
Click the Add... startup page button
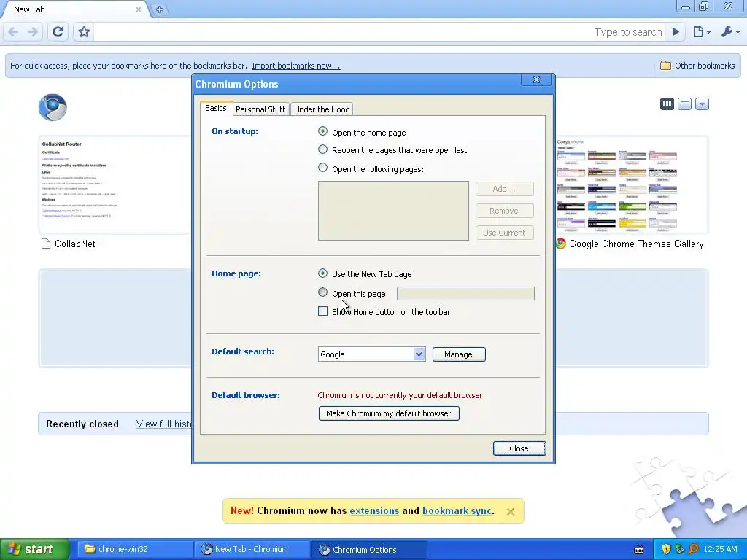(505, 189)
